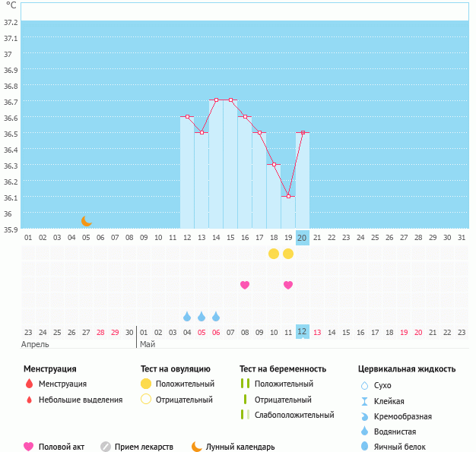Click the crescent moon icon on cycle day 05
The height and width of the screenshot is (452, 476).
coord(87,221)
